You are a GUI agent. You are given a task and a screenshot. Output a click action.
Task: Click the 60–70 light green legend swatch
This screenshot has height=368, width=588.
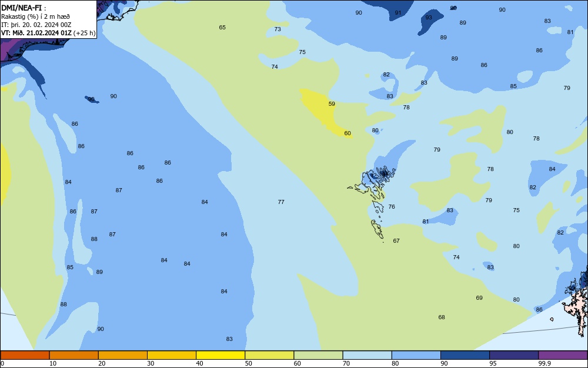click(x=318, y=355)
